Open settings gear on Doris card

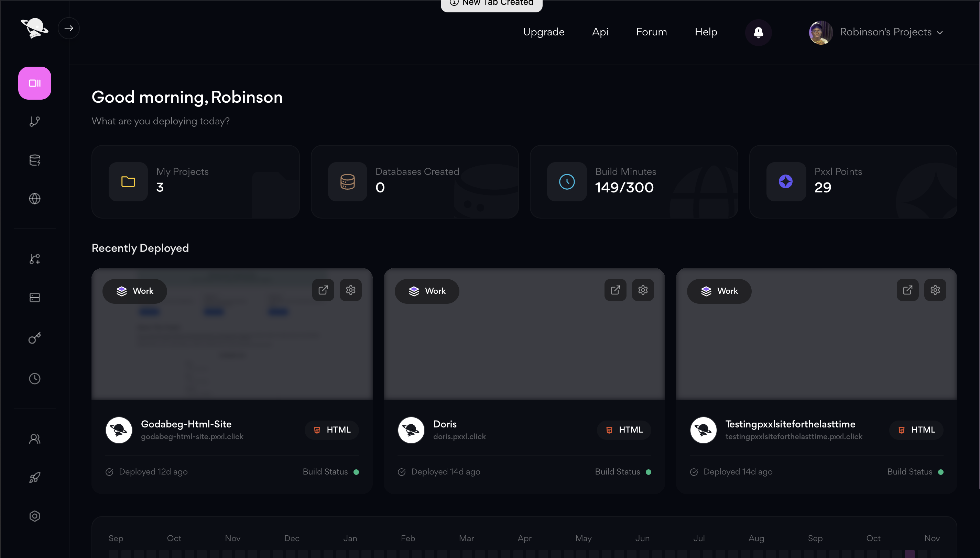pyautogui.click(x=643, y=290)
